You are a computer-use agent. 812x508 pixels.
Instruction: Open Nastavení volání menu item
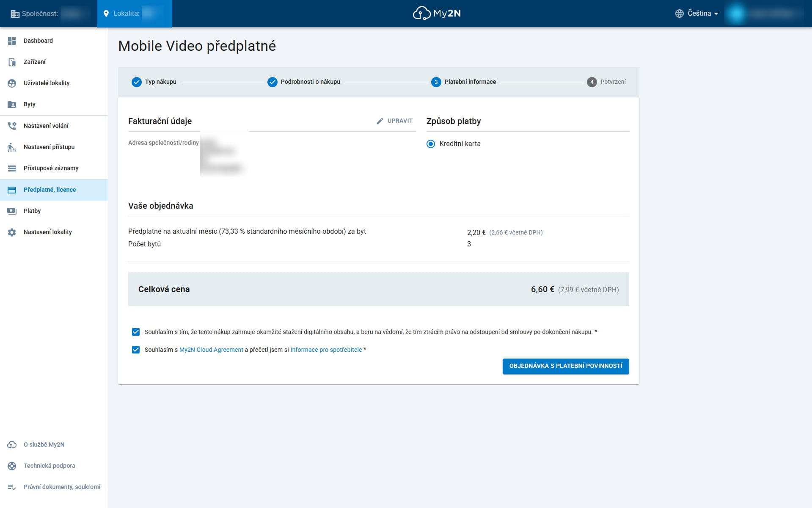point(54,126)
